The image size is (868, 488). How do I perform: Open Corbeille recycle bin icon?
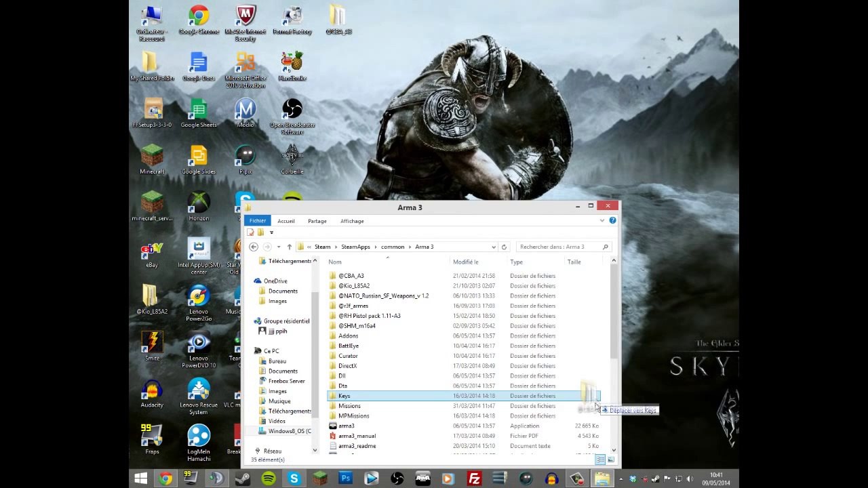coord(292,160)
